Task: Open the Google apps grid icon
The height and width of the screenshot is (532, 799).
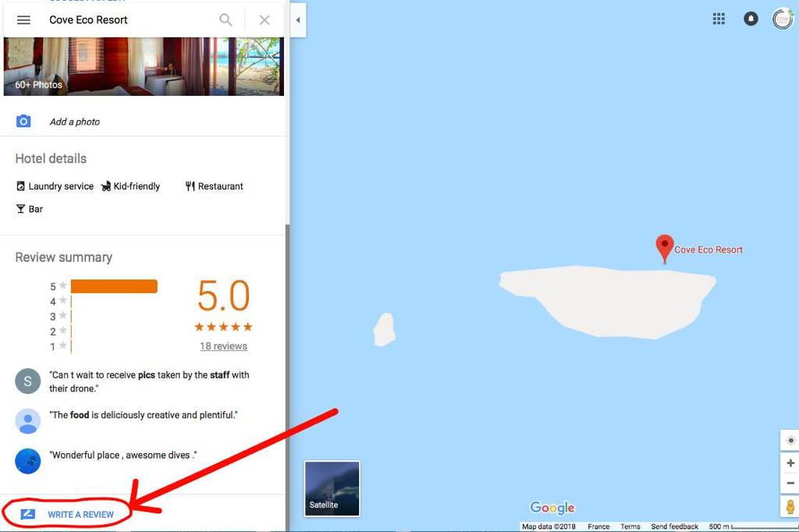Action: (719, 18)
